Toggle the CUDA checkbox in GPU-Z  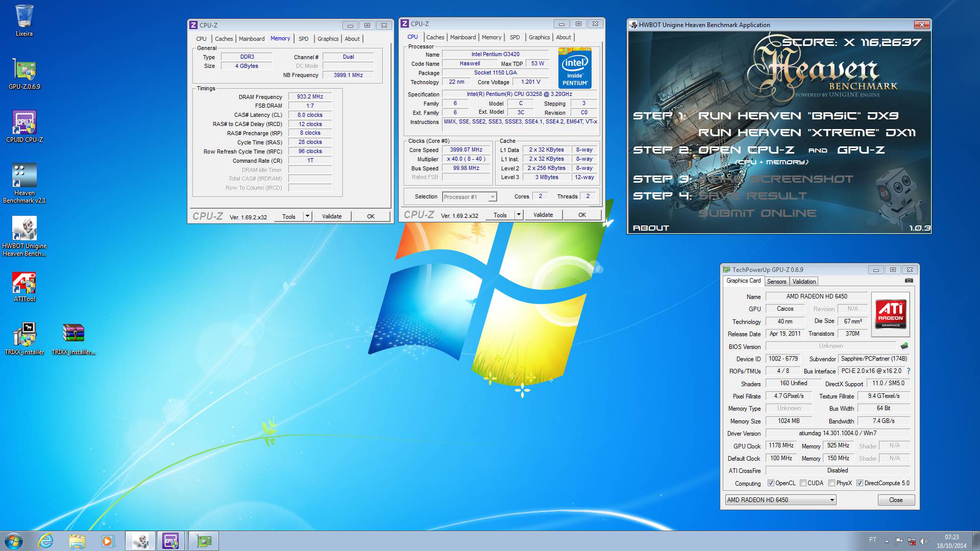pyautogui.click(x=803, y=483)
